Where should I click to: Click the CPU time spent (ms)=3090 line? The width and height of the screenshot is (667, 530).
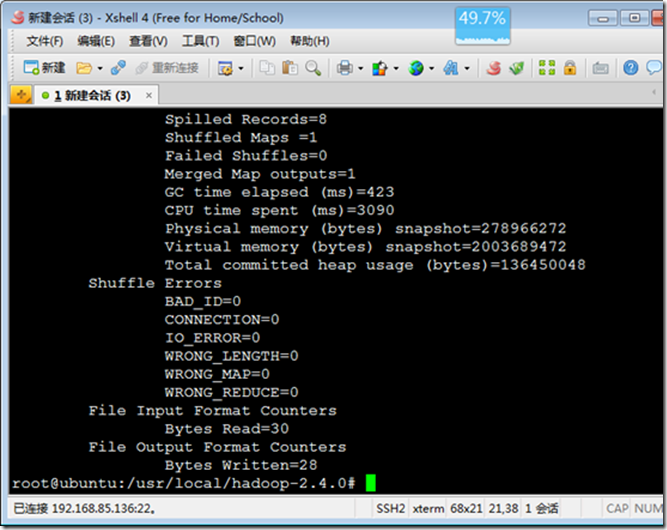[279, 210]
